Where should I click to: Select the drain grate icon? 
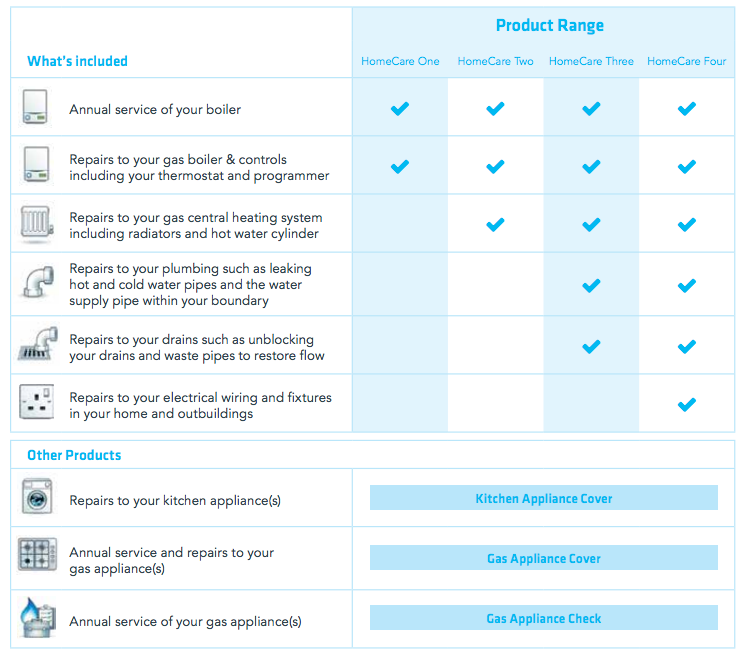[x=36, y=345]
